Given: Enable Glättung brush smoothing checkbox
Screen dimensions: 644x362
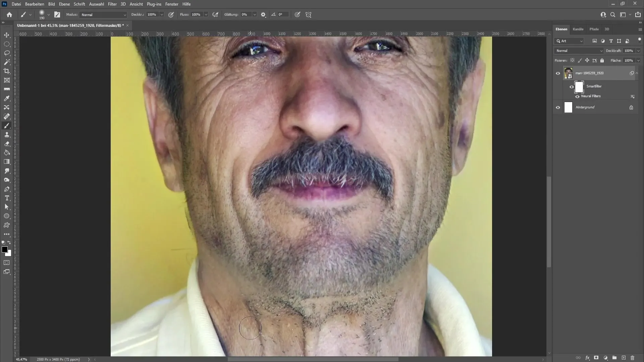Looking at the screenshot, I should click(216, 14).
